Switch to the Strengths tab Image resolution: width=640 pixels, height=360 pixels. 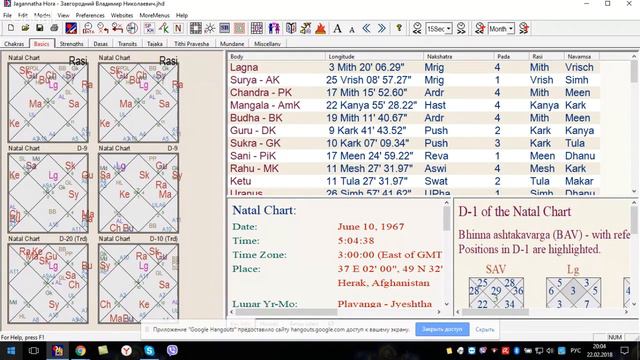coord(71,44)
